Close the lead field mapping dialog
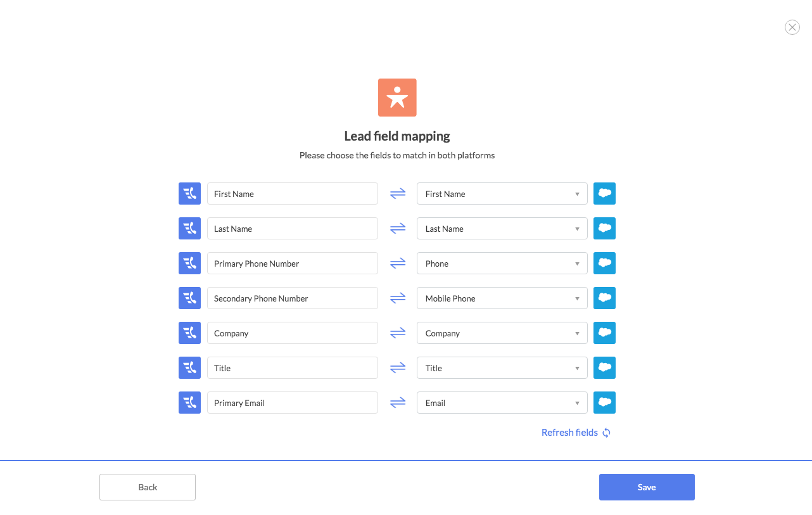The image size is (812, 515). pos(792,27)
